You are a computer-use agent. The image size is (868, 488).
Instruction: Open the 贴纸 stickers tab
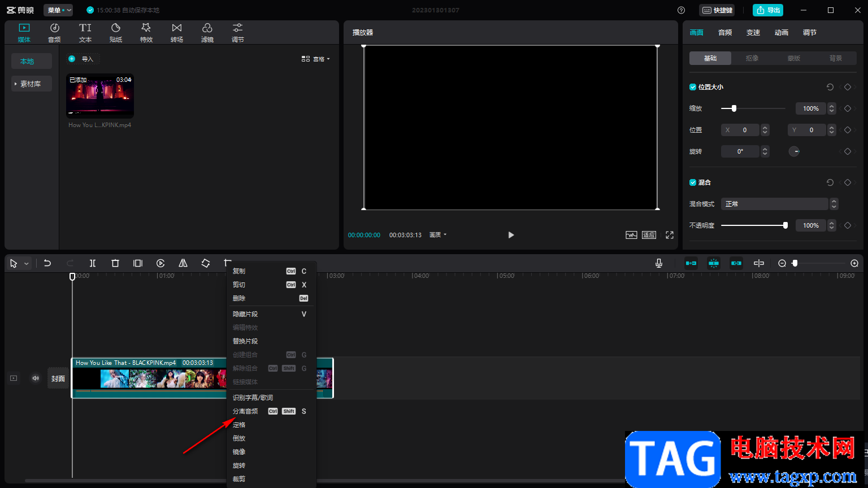click(x=116, y=33)
